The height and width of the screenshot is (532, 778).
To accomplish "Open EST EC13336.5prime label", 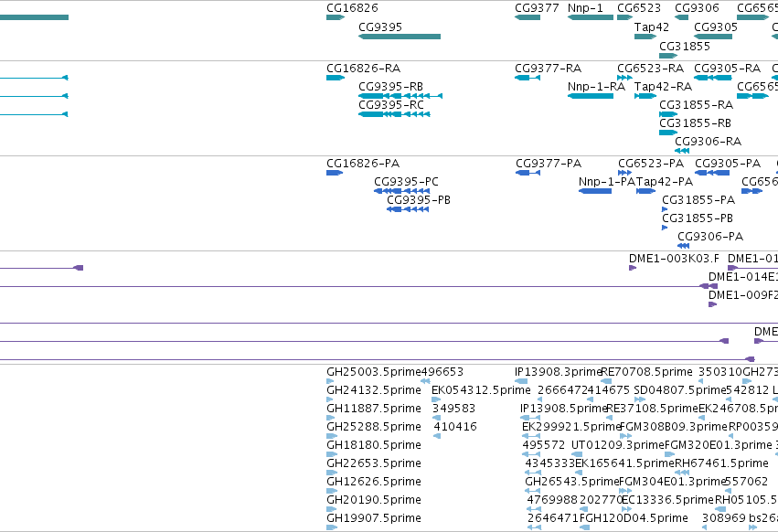I will [x=667, y=500].
